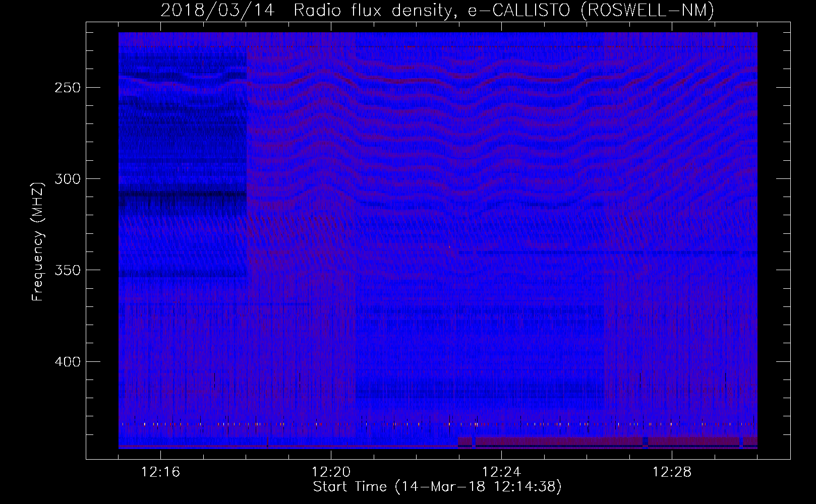
Task: Click the 'Frequency (MHZ)' axis label
Action: pos(38,242)
